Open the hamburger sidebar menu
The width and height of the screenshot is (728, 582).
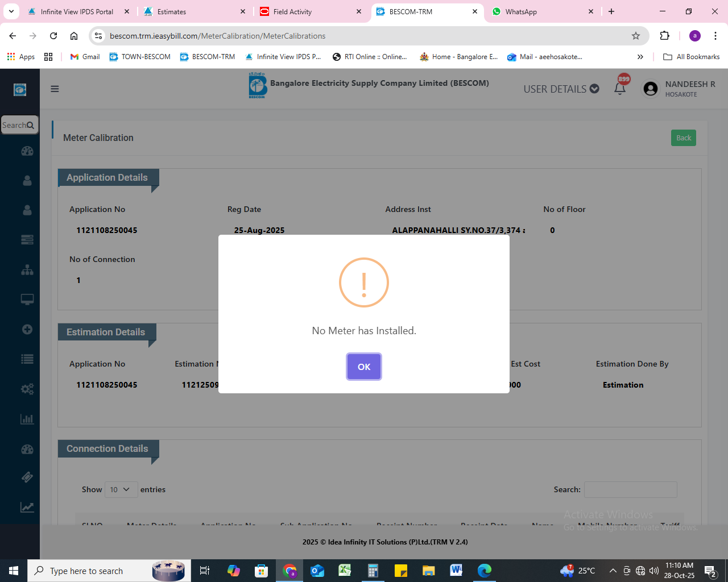point(55,89)
